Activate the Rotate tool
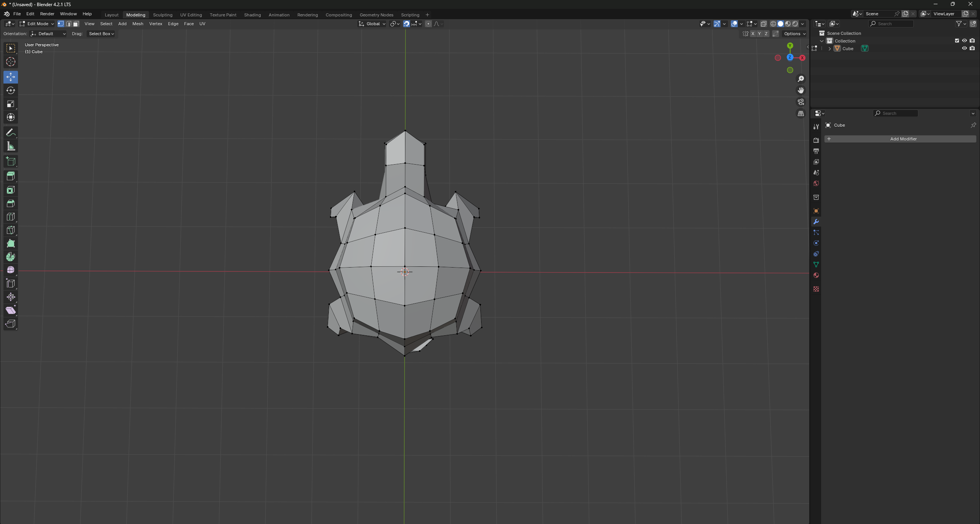 (x=11, y=91)
